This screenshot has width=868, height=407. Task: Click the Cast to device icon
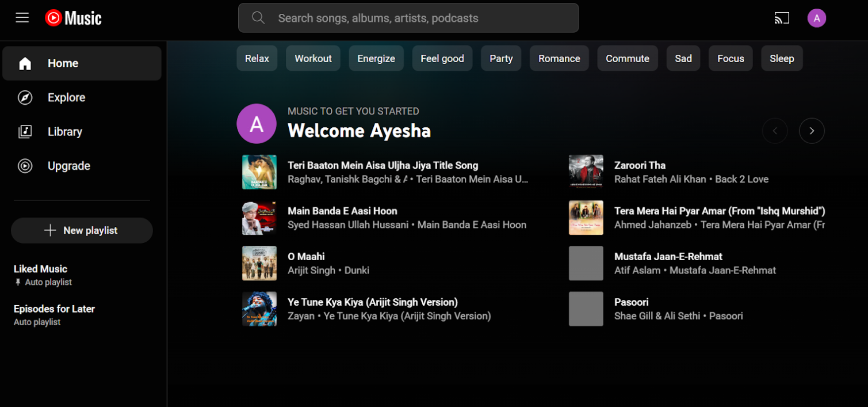[x=782, y=18]
